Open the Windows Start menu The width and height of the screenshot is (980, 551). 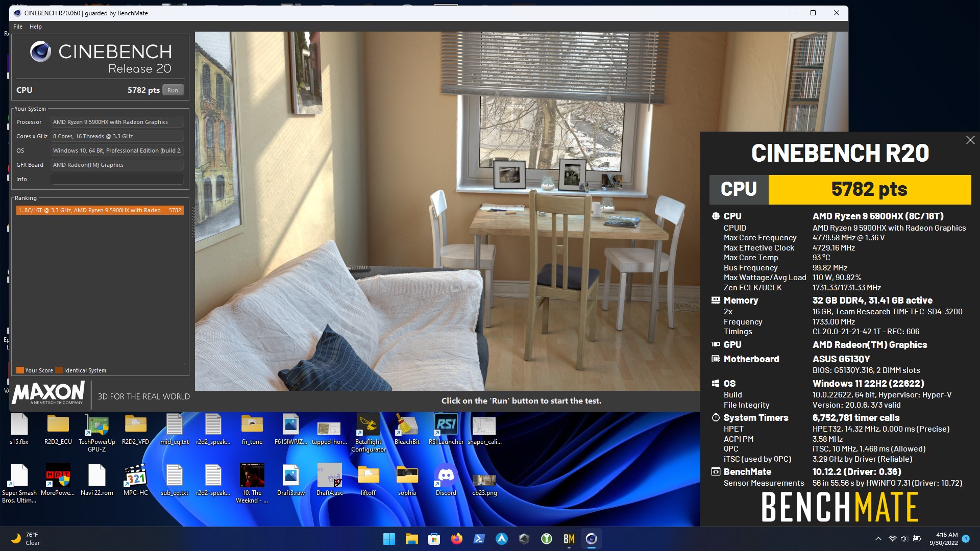(x=389, y=539)
